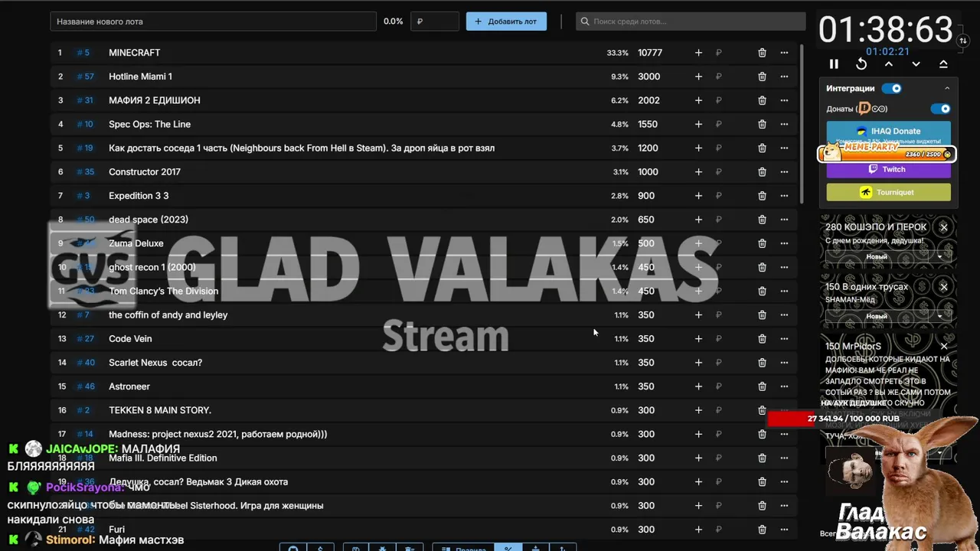Click the Название нового лота field
Screen dimensions: 980x551
tap(213, 21)
